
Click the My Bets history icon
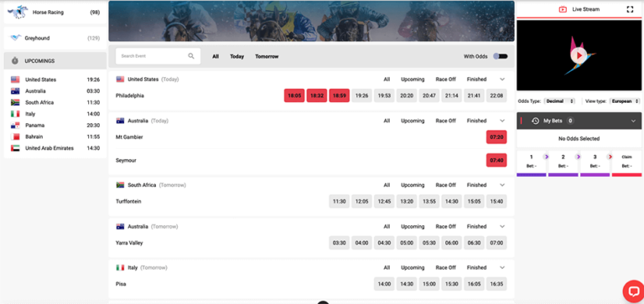point(535,121)
